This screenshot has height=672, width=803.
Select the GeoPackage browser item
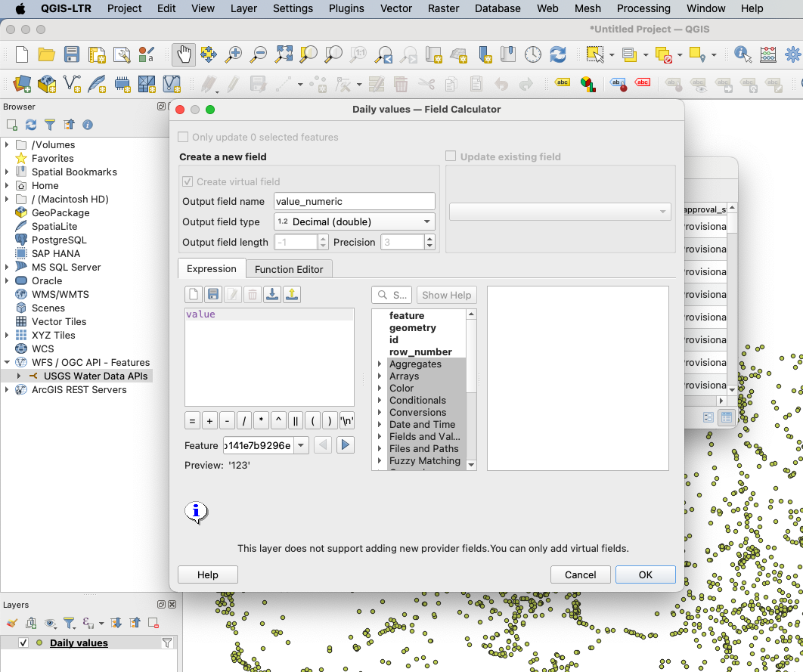pos(60,213)
